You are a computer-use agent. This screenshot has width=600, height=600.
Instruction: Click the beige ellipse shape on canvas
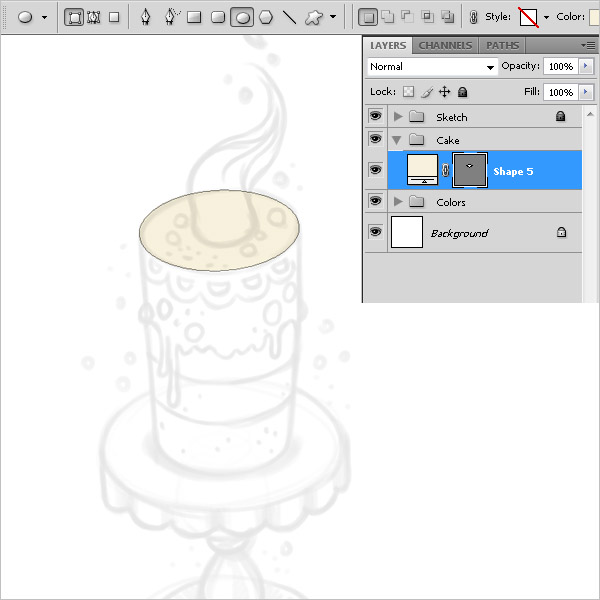[219, 230]
